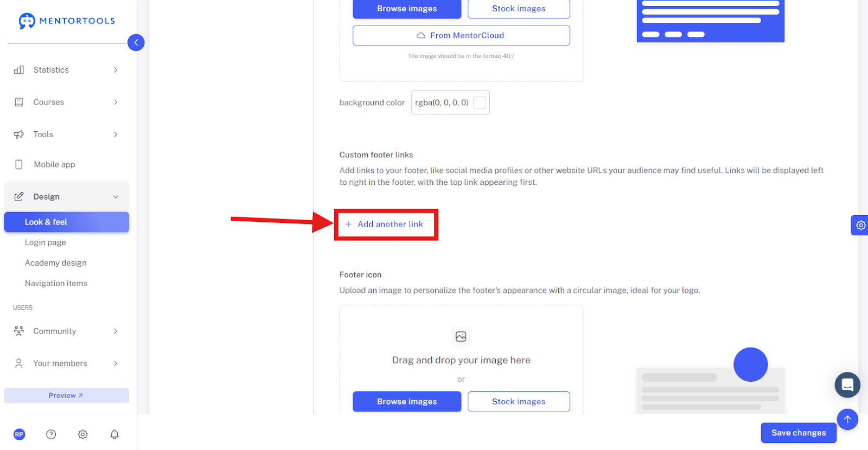Open the background color swatch picker
This screenshot has height=450, width=868.
[480, 102]
